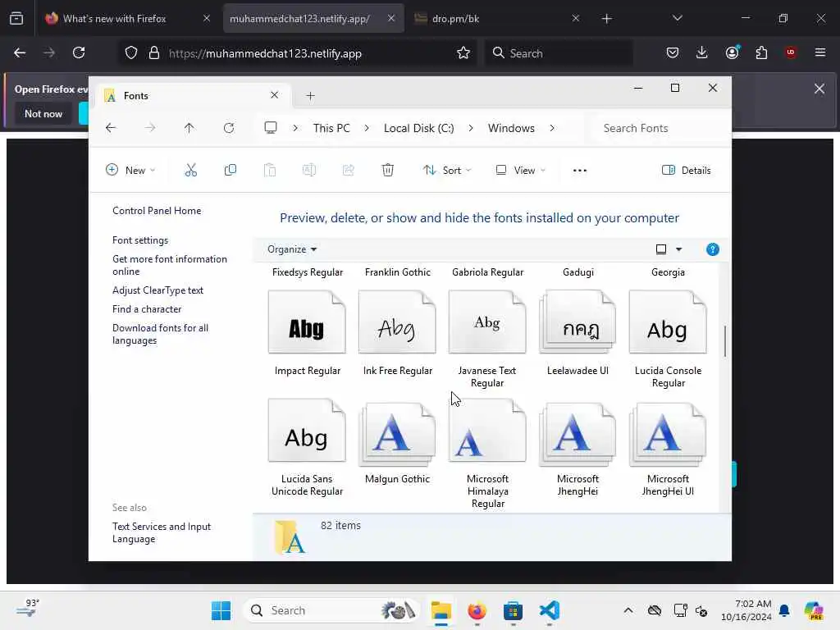This screenshot has height=630, width=840.
Task: Click the Georgia font label
Action: coord(668,272)
